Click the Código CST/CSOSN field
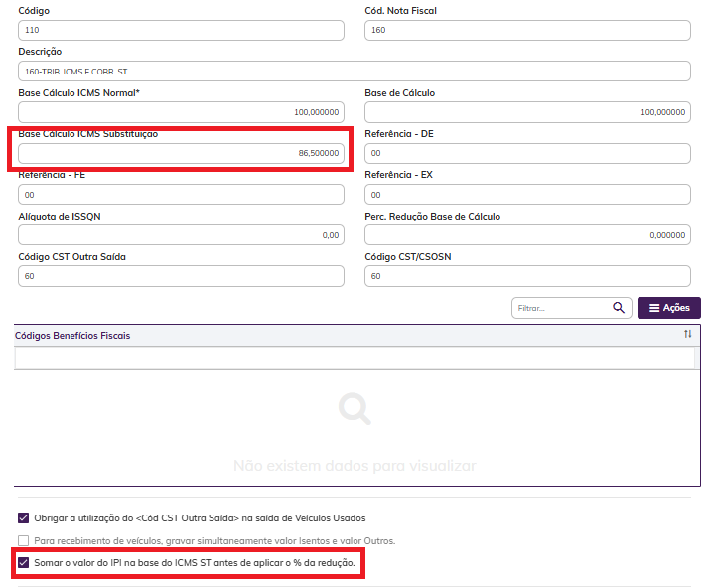710x588 pixels. click(x=527, y=276)
